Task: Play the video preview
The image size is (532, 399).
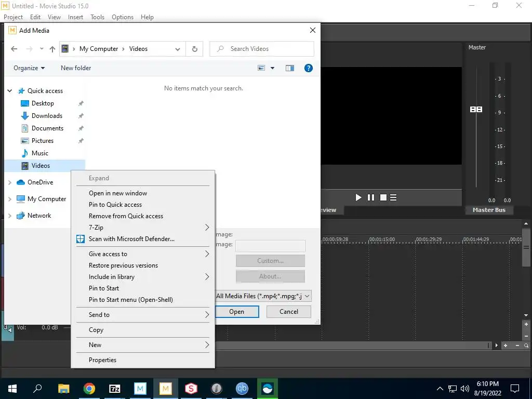Action: [358, 197]
